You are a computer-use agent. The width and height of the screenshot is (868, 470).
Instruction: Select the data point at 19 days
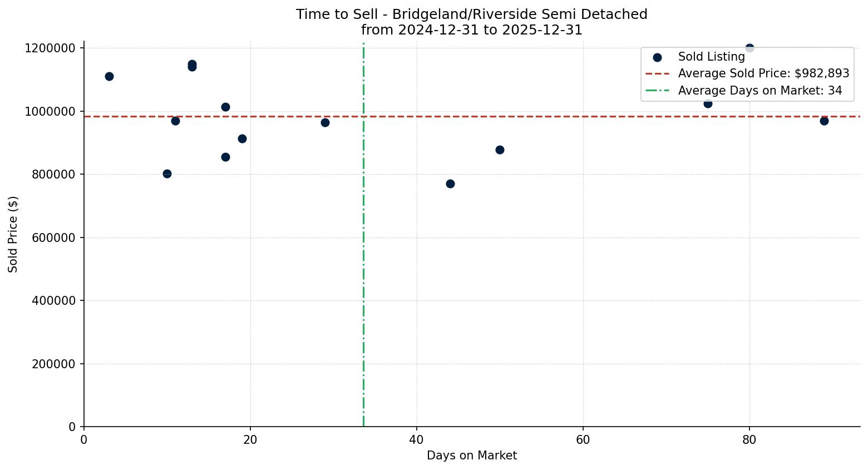pyautogui.click(x=242, y=138)
